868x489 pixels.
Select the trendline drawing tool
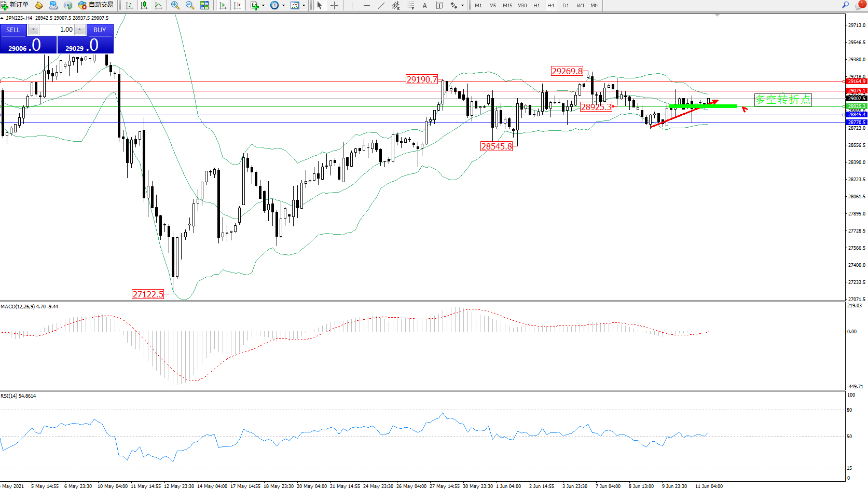381,5
